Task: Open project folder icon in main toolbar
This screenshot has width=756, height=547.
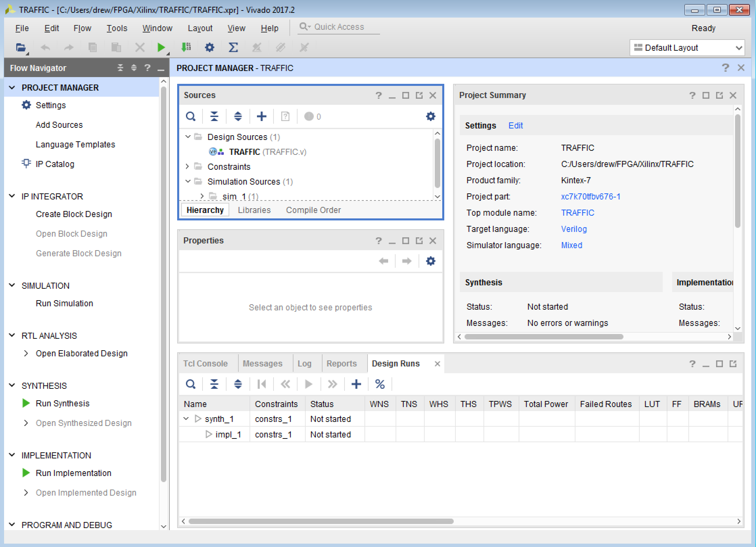Action: (21, 47)
